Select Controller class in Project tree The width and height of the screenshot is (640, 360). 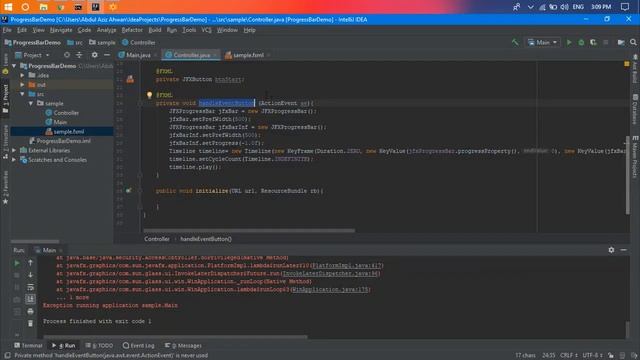[66, 113]
